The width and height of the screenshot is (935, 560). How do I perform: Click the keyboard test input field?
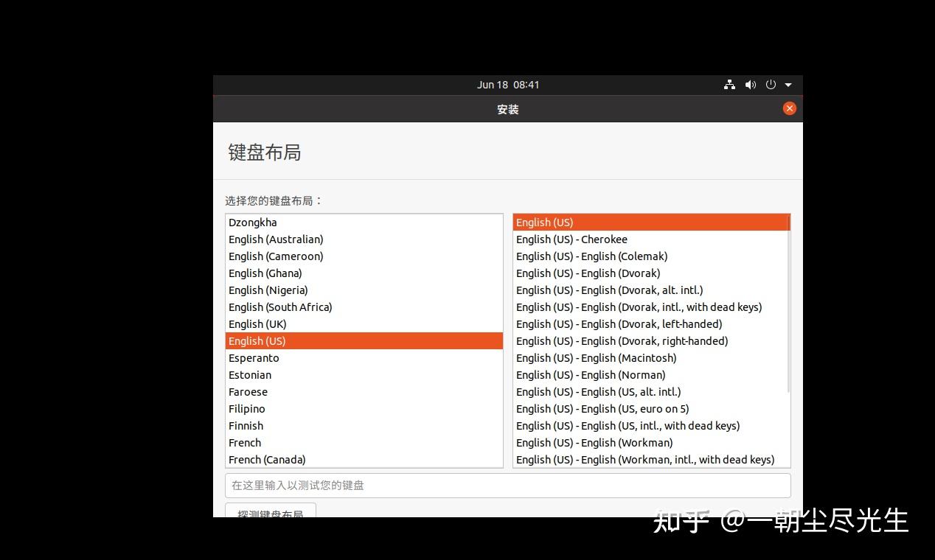(508, 485)
